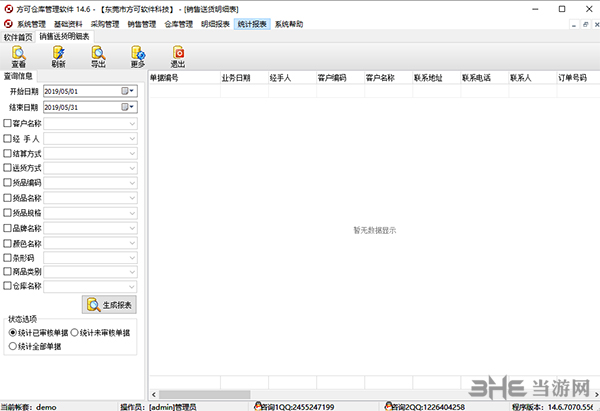Click the 联系电话 column header
600x411 pixels.
tap(485, 78)
